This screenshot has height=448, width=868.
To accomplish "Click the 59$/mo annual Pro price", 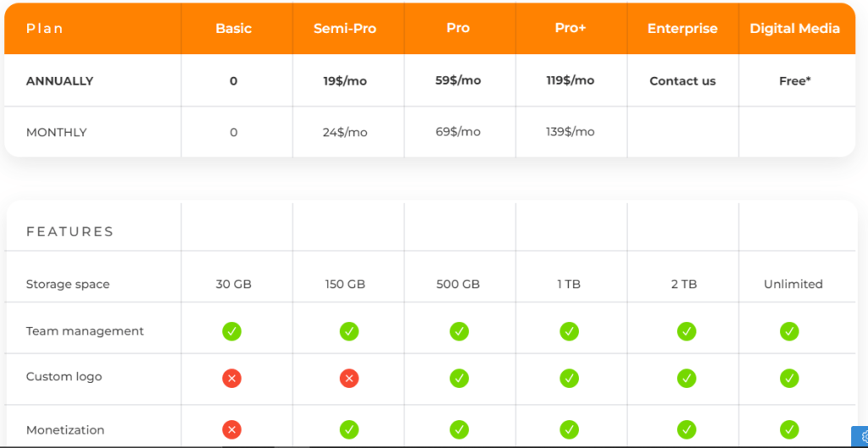I will point(458,80).
